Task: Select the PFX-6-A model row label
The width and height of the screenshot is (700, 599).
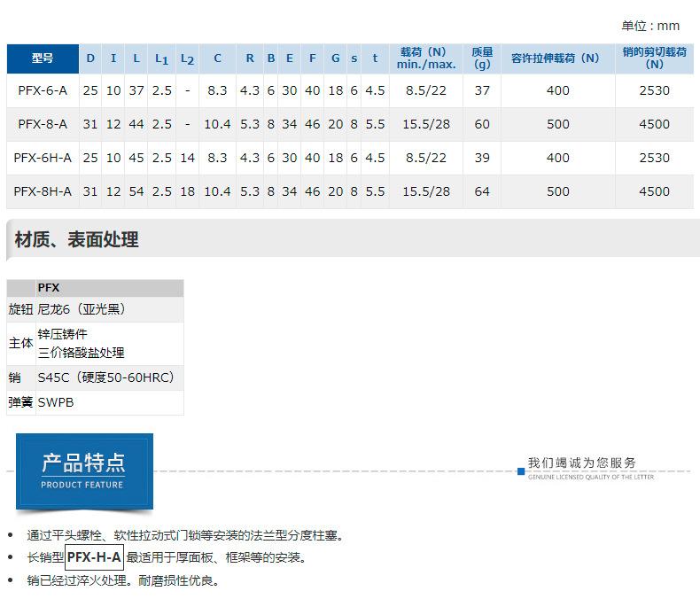Action: (x=43, y=90)
